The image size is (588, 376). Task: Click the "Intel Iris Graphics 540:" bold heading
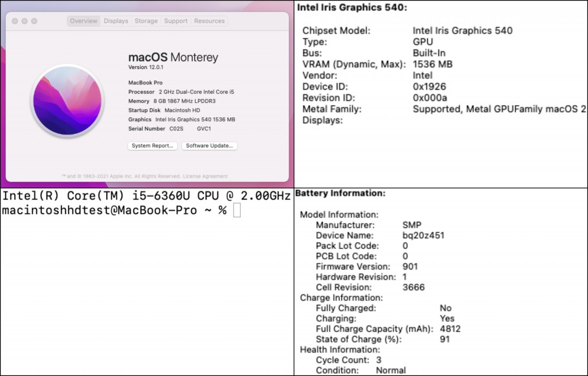click(352, 7)
